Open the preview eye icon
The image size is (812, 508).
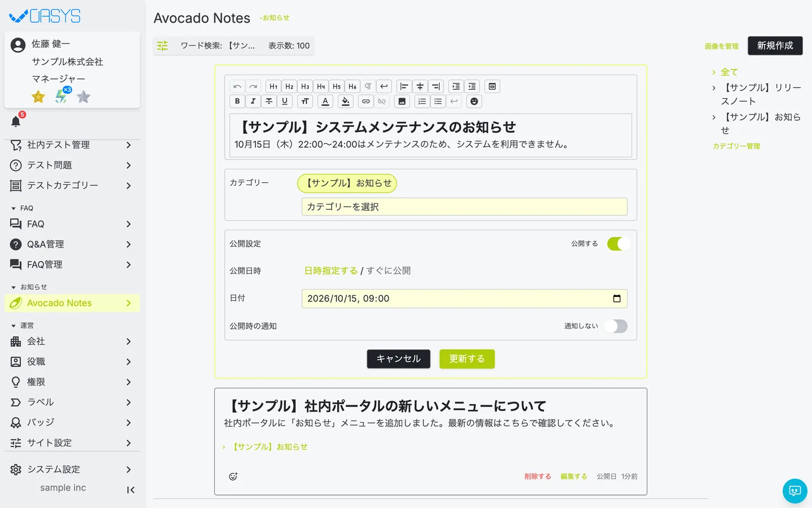492,86
